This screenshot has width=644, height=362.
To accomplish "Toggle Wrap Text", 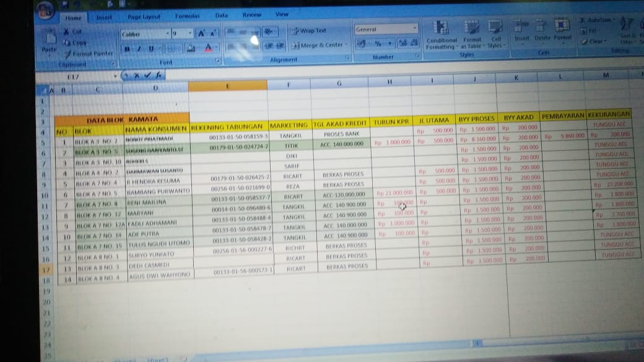I will coord(308,31).
